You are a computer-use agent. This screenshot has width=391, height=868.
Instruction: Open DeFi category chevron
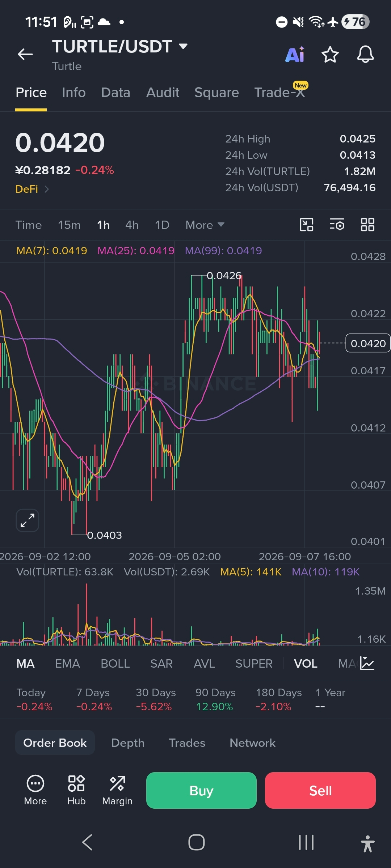[47, 189]
